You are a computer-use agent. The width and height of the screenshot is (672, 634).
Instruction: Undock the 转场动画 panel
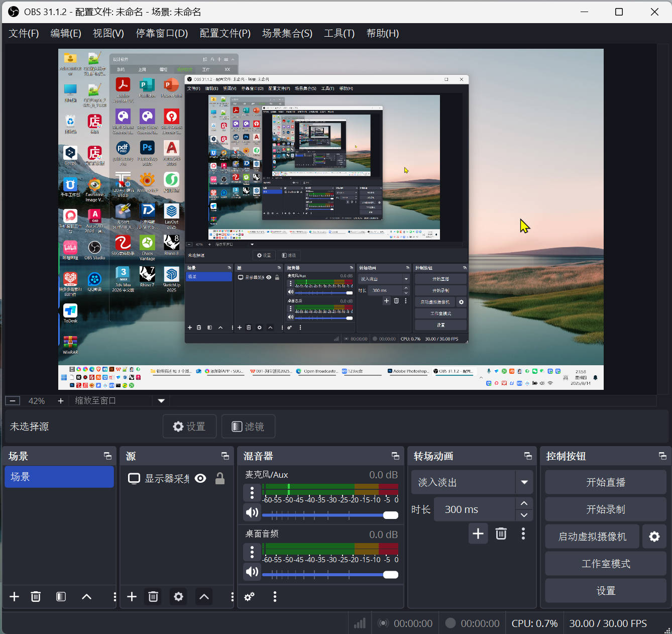[x=528, y=456]
